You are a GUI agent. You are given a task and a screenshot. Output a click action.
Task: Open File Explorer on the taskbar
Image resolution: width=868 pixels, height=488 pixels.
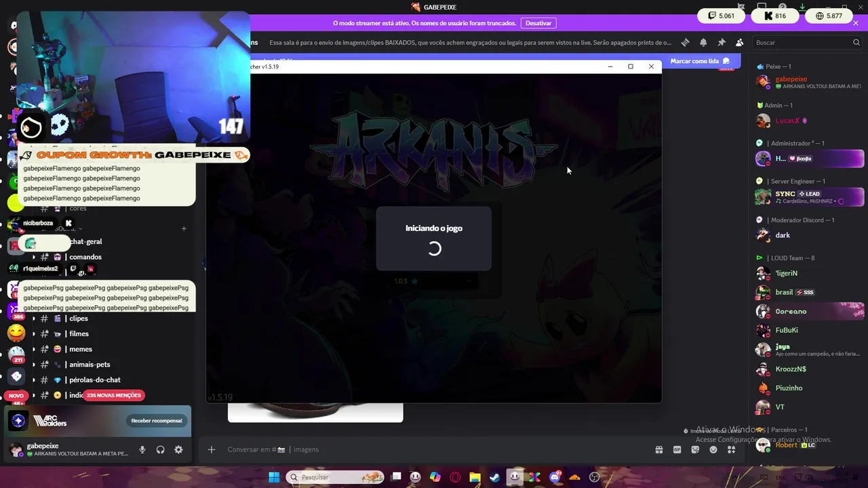click(x=475, y=477)
